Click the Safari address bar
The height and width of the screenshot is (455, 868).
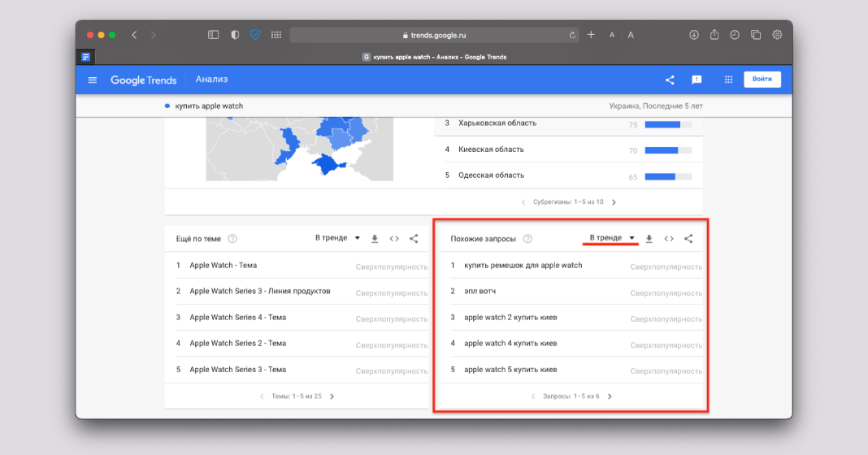tap(434, 35)
